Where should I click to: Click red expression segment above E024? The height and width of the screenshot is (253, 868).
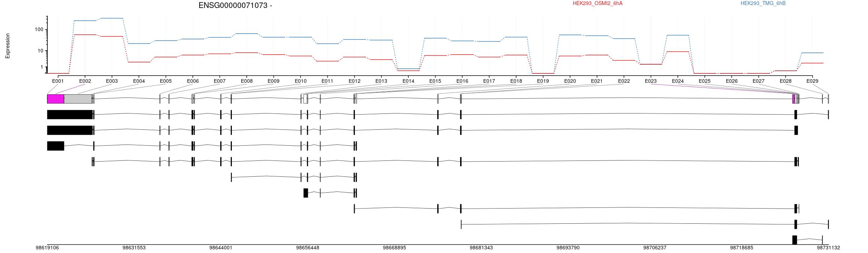[x=678, y=52]
